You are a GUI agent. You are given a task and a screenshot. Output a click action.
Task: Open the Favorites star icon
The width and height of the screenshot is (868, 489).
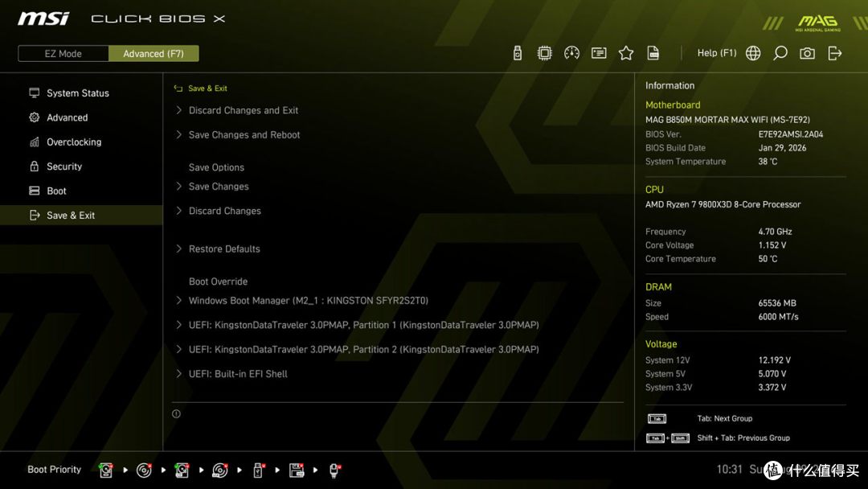click(626, 53)
